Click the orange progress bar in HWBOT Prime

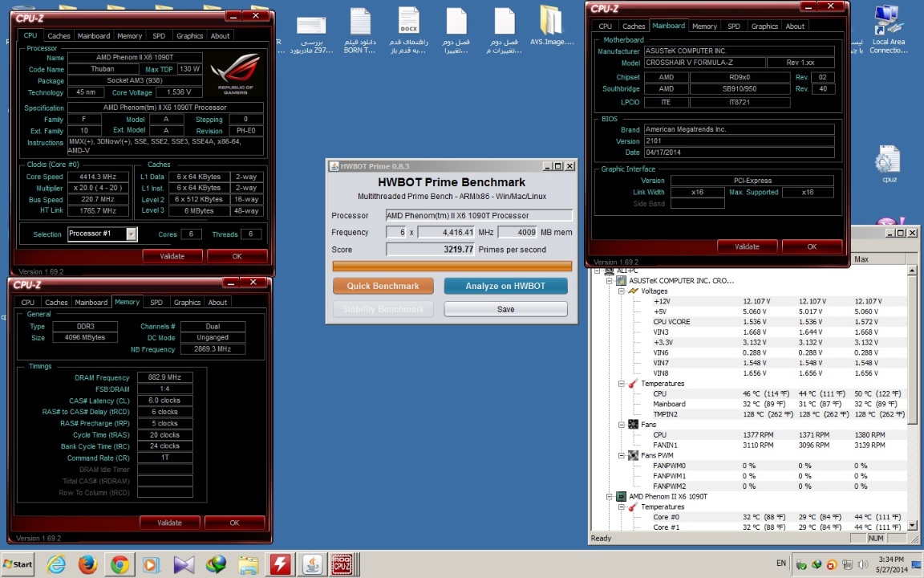pyautogui.click(x=452, y=266)
